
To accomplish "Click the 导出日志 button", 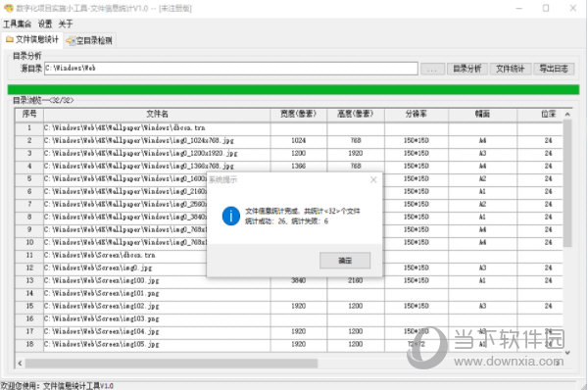I will coord(554,69).
